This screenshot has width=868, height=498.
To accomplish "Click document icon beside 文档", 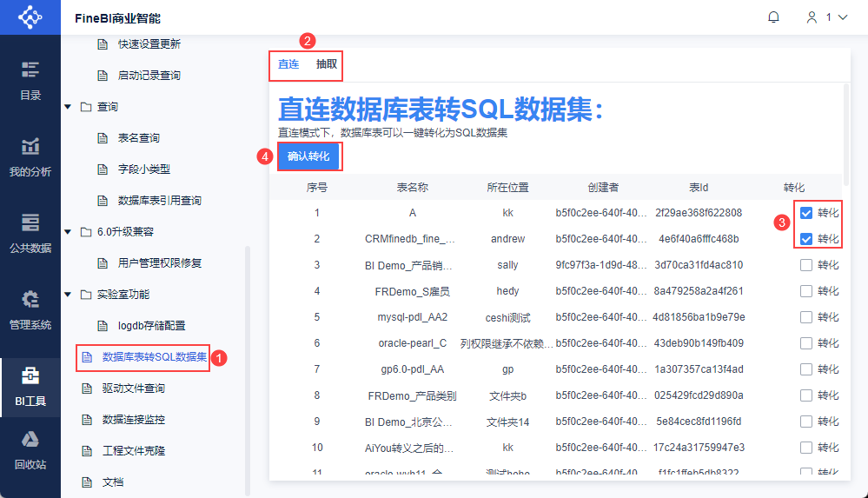I will 87,482.
